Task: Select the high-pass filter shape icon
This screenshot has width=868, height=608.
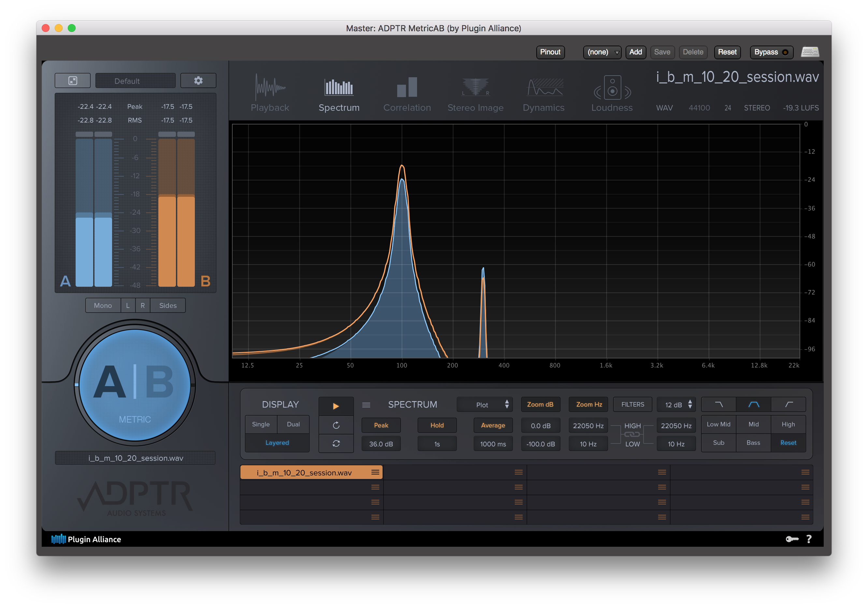Action: click(788, 405)
